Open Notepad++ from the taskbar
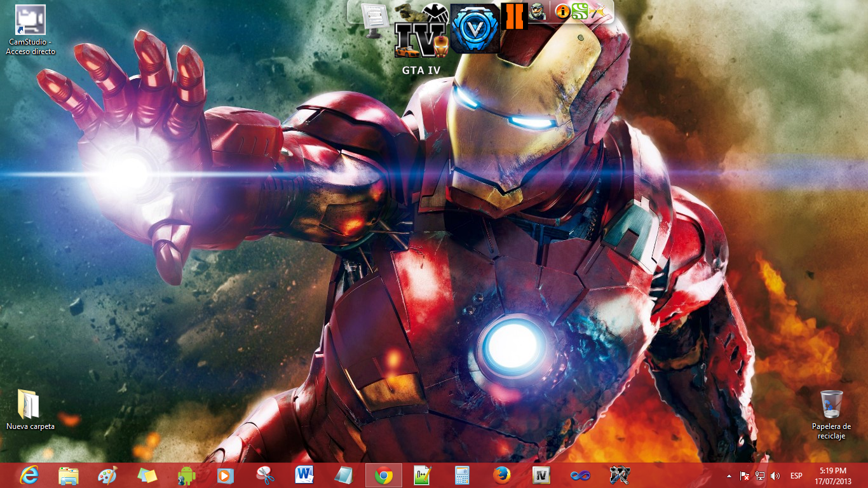The width and height of the screenshot is (868, 488). tap(423, 475)
